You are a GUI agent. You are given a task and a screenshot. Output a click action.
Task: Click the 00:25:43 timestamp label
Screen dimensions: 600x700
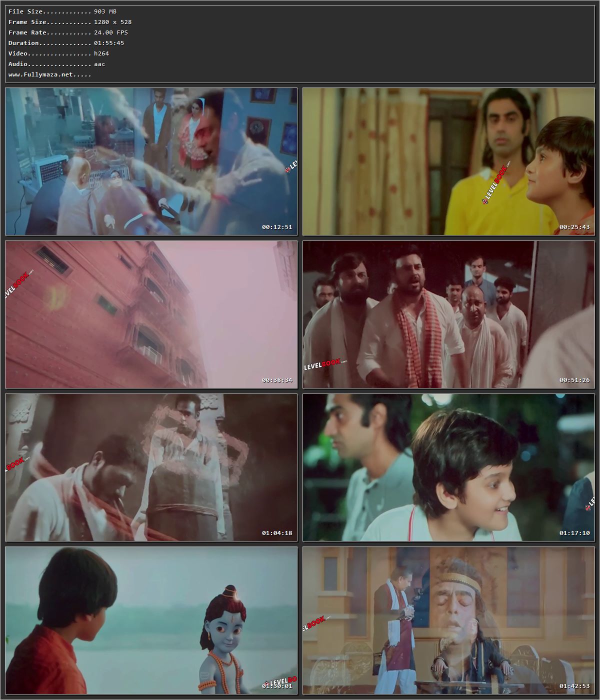click(x=574, y=227)
